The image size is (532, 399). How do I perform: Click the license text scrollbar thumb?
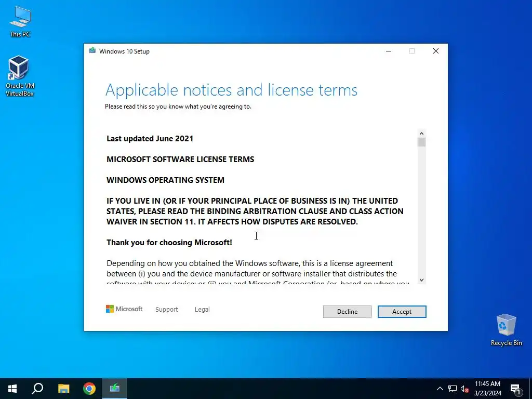point(421,142)
